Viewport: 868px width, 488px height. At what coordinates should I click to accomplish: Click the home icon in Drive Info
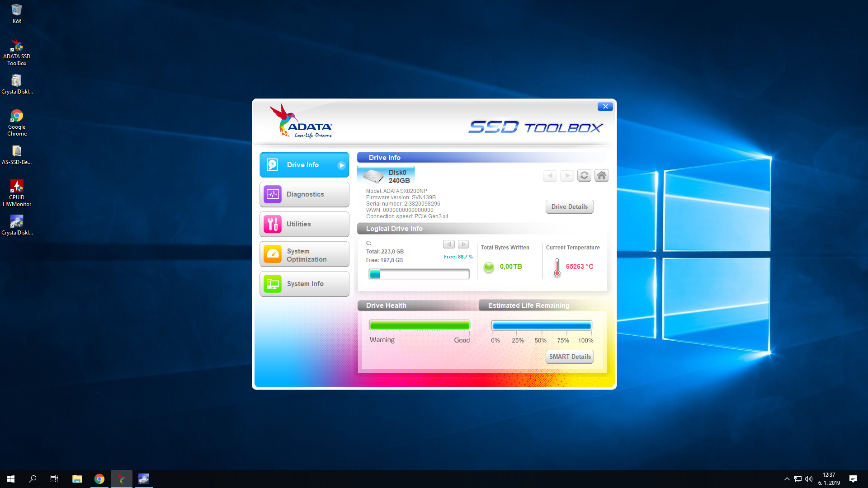click(601, 175)
